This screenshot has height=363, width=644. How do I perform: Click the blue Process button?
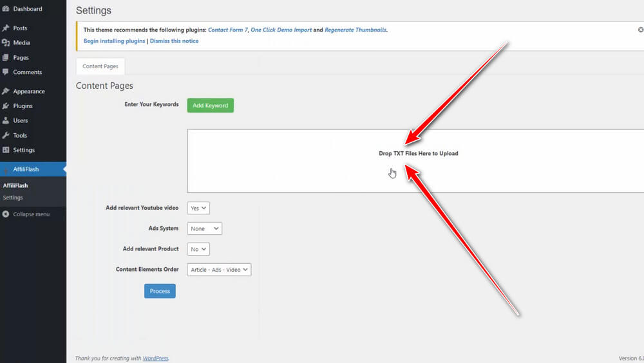[160, 291]
